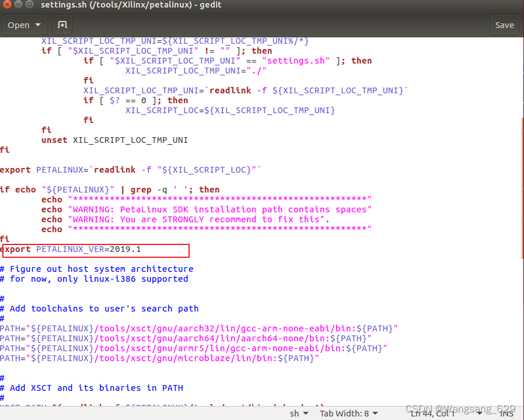Click the readlink command in the PETALINUX export
Viewport: 524px width, 420px height.
114,169
